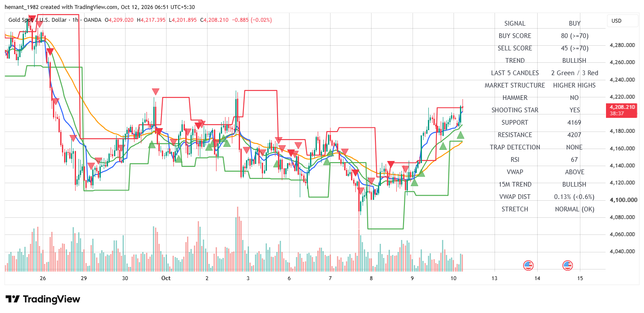This screenshot has width=644, height=313.
Task: Click the US flag event icon before 15
Action: [567, 265]
